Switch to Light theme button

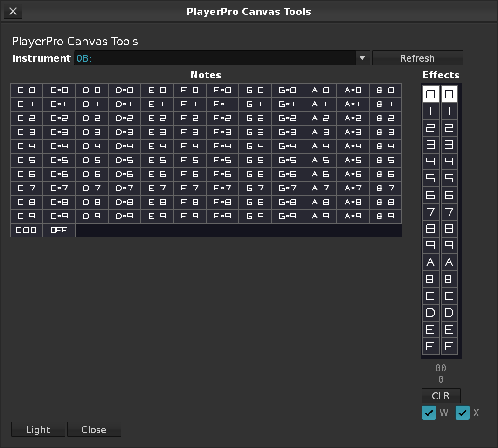click(38, 429)
